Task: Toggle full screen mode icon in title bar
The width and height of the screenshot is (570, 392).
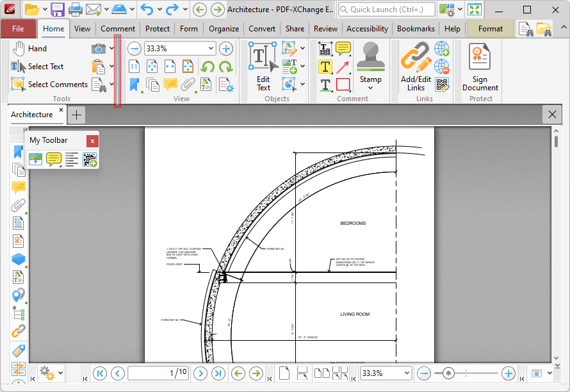Action: coord(475,10)
